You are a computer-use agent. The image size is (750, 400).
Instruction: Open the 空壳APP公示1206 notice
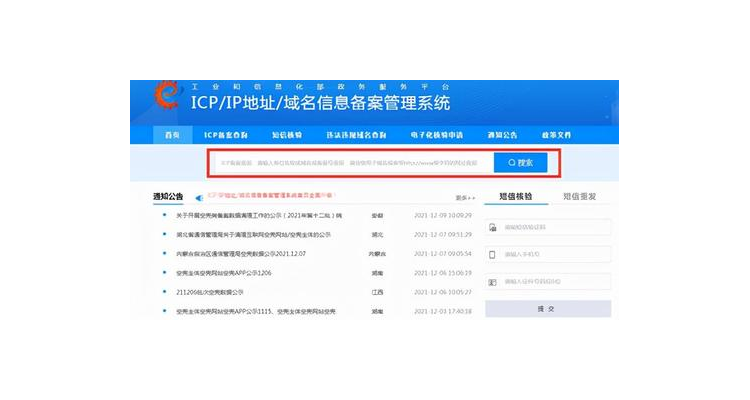coord(223,273)
